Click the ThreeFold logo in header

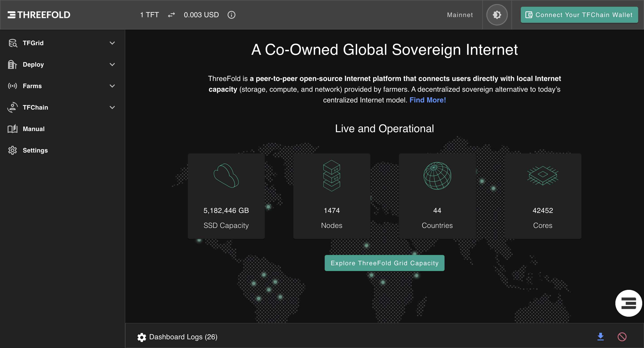tap(39, 15)
